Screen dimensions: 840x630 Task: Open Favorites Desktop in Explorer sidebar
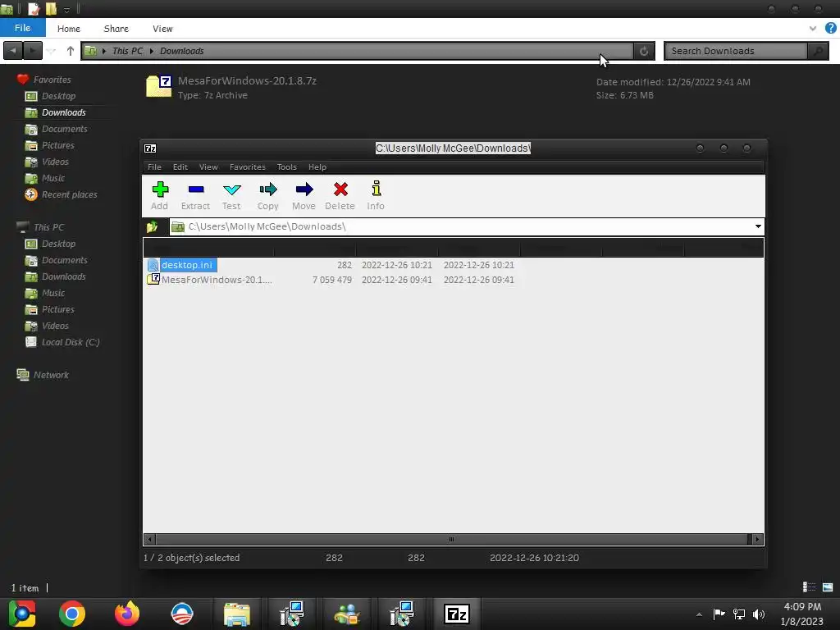coord(58,96)
